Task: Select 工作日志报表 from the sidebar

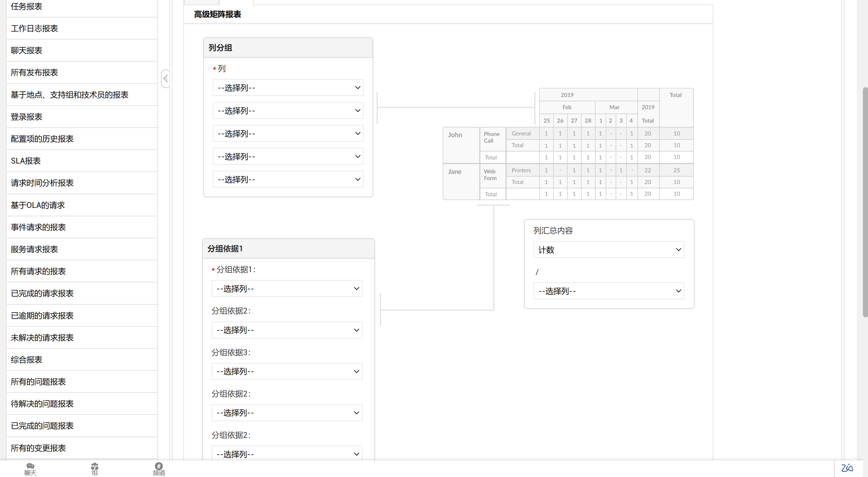Action: pos(34,28)
